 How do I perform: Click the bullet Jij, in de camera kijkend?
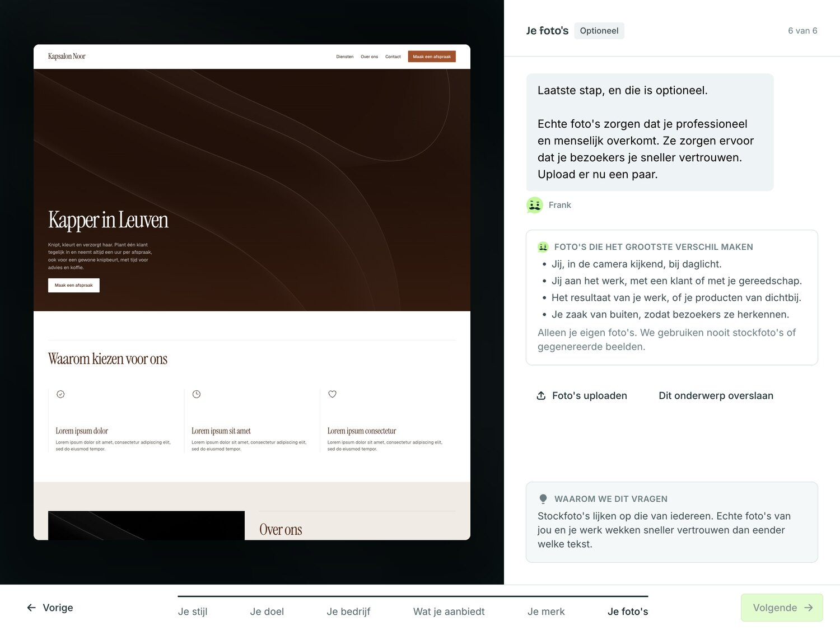(636, 264)
